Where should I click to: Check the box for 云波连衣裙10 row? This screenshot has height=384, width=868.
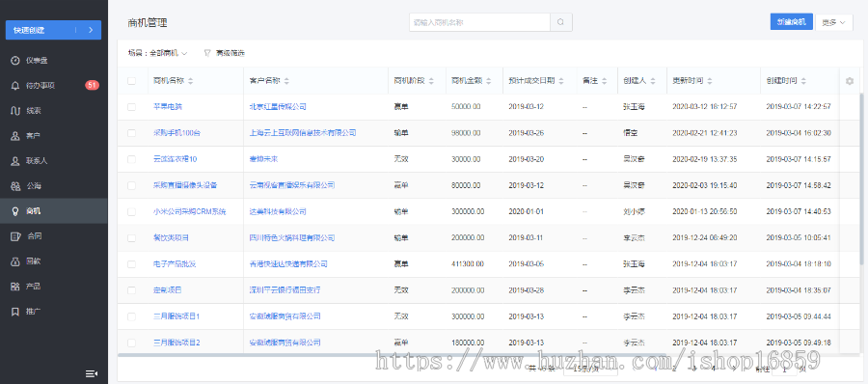tap(131, 159)
